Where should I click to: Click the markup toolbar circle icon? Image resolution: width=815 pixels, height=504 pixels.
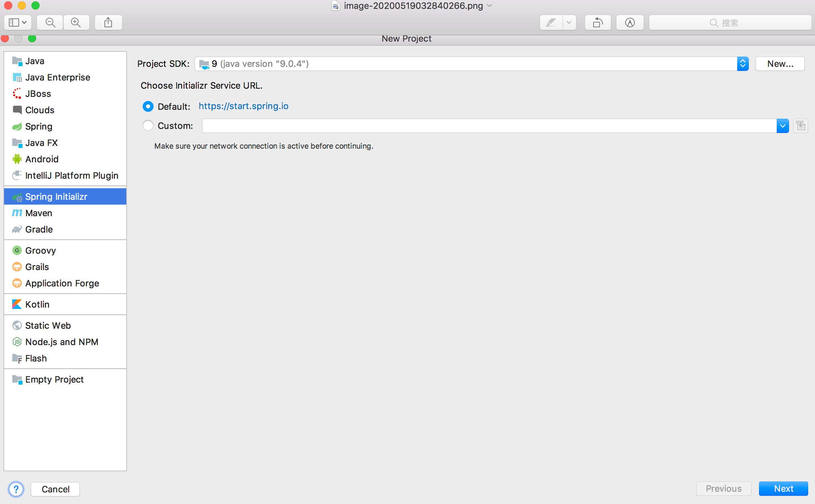coord(630,23)
